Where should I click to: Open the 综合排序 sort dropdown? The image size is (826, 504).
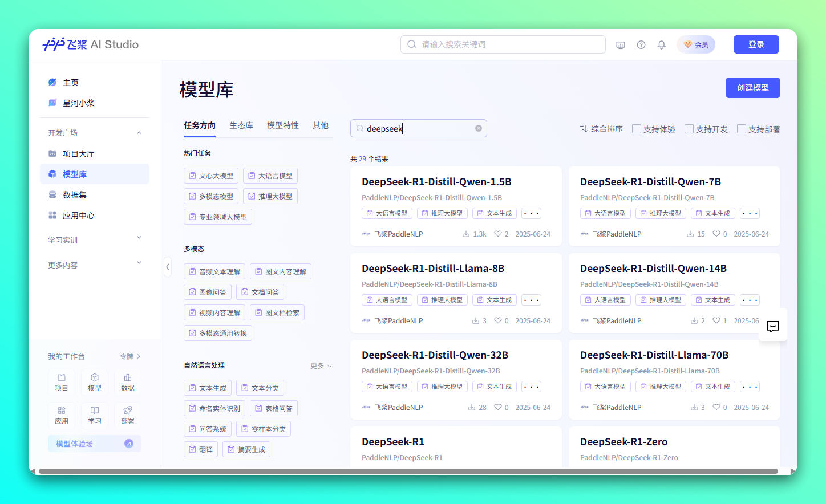(601, 129)
